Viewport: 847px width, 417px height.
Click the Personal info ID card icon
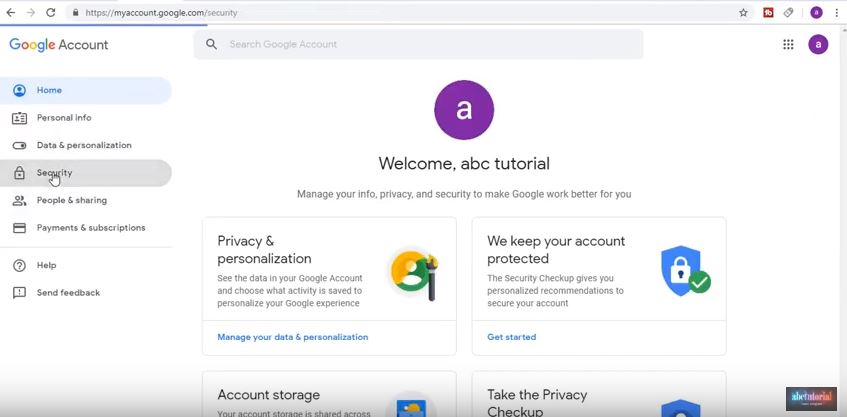point(19,118)
